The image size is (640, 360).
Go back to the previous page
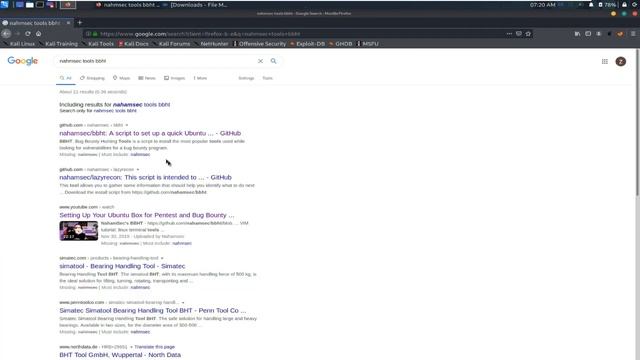6,34
